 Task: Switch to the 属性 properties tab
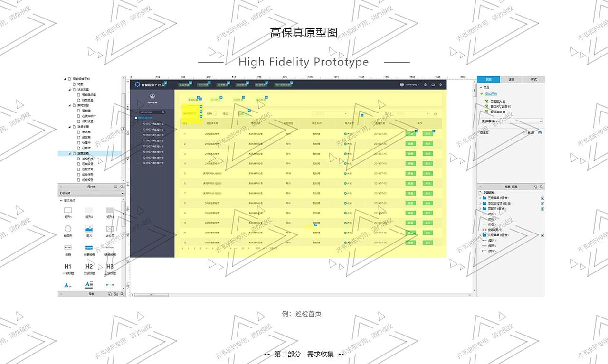[x=489, y=79]
